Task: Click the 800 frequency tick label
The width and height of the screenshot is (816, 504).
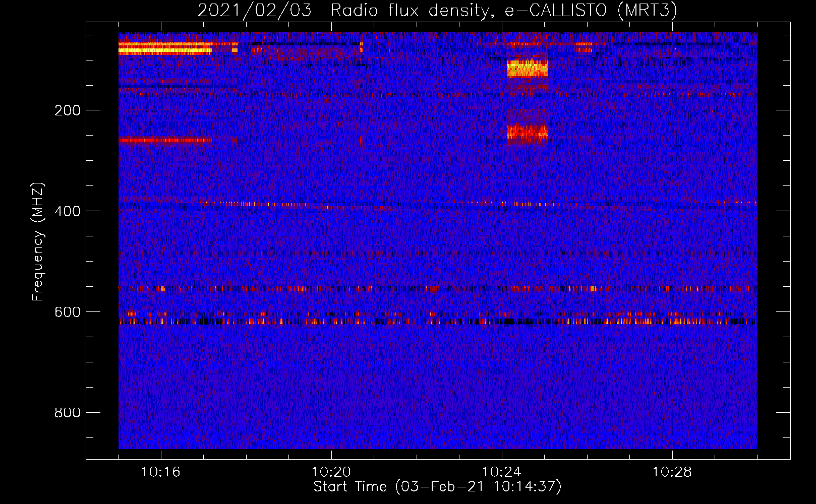Action: tap(68, 413)
